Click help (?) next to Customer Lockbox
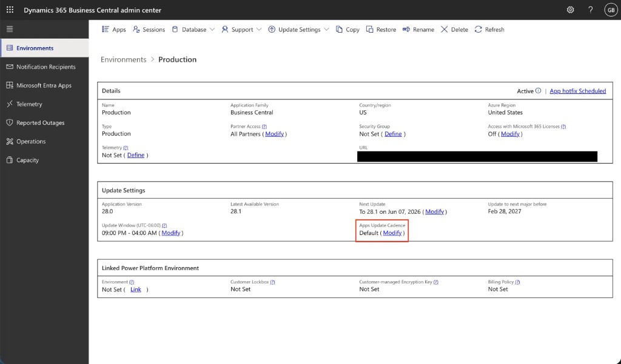The width and height of the screenshot is (621, 364). pyautogui.click(x=272, y=282)
